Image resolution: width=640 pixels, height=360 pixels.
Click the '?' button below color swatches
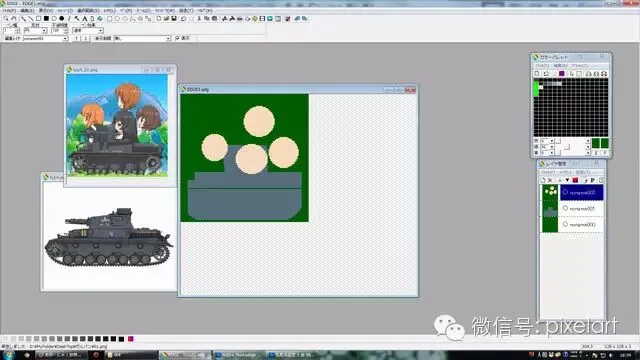click(x=605, y=153)
